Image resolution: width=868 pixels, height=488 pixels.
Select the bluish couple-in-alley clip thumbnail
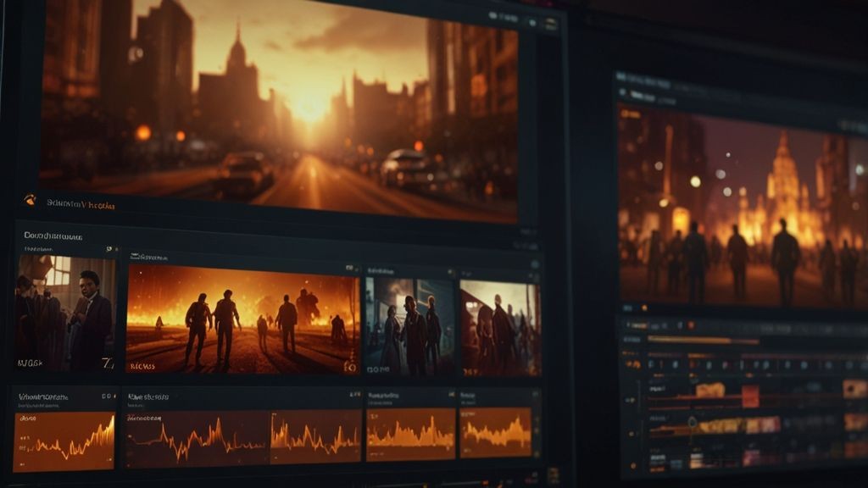coord(410,327)
